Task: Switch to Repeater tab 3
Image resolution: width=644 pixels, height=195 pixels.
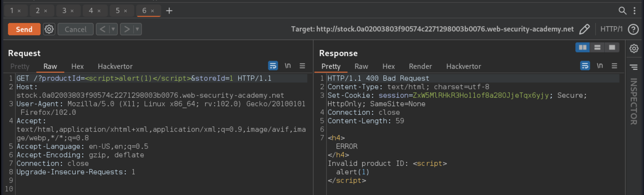Action: 64,11
